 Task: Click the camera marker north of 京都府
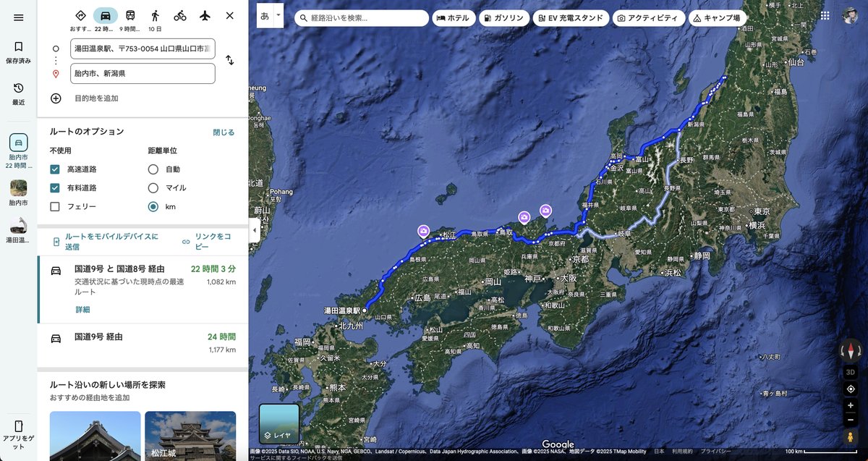545,211
